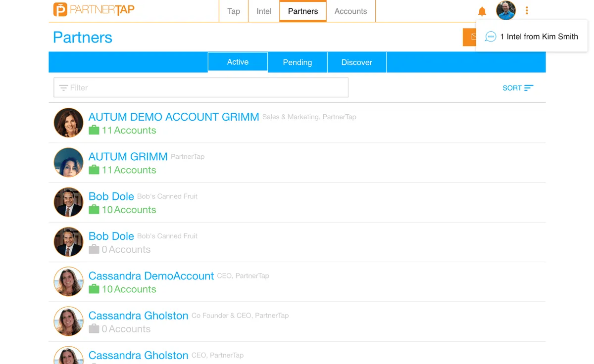Viewport: 594px width, 364px height.
Task: Click avatar of Cassandra Gholston Co Founder & CEO
Action: click(68, 321)
